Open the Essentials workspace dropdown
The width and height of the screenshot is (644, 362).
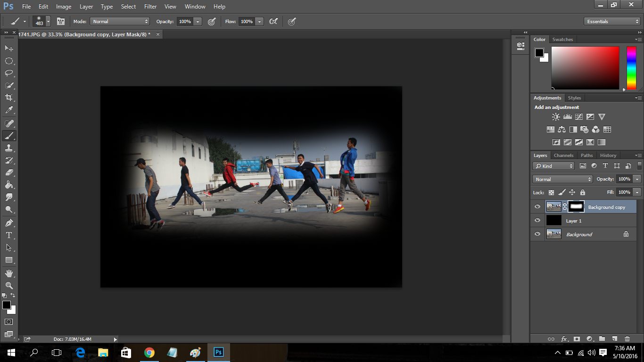click(611, 22)
